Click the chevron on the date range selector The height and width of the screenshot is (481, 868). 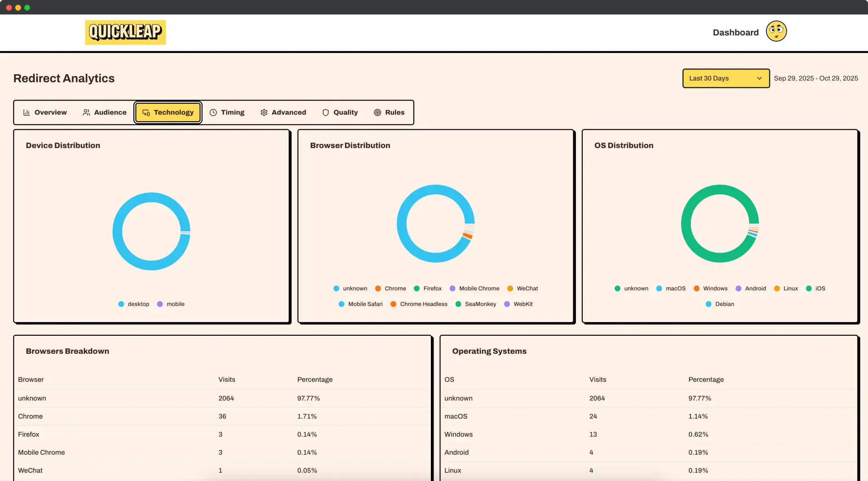coord(759,78)
